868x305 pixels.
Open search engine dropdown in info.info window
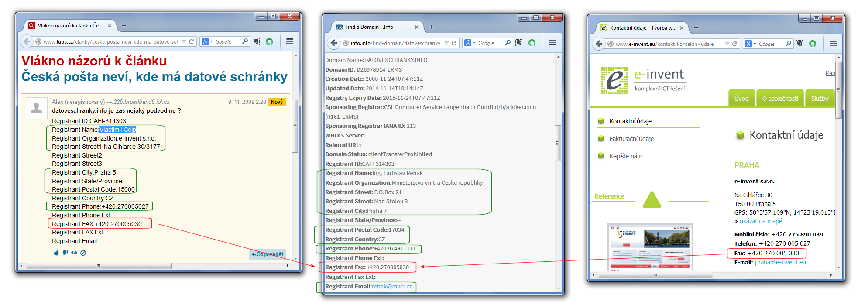coord(470,43)
